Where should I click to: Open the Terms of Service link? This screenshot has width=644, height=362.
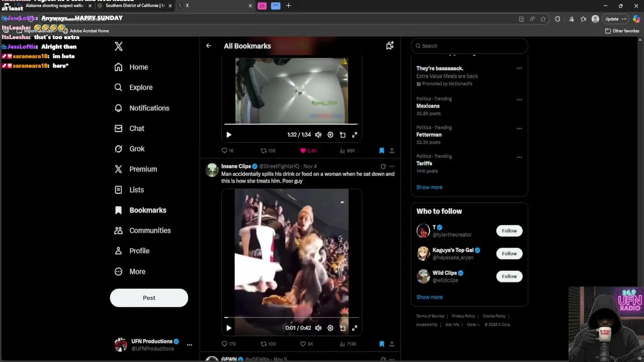click(430, 316)
